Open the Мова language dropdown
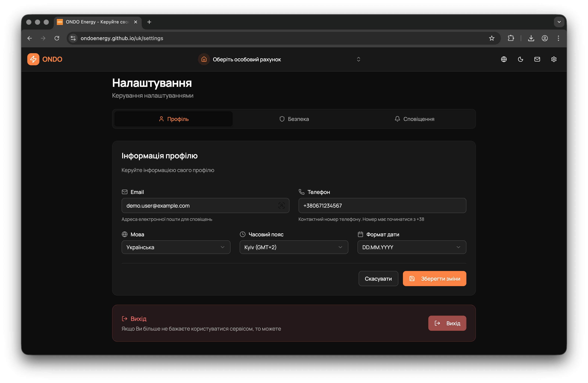The height and width of the screenshot is (383, 588). click(176, 247)
